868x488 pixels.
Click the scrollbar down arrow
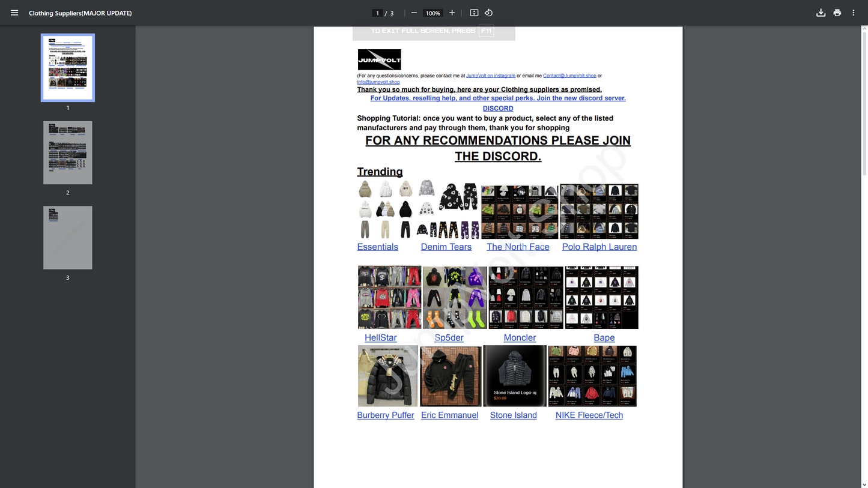(864, 484)
